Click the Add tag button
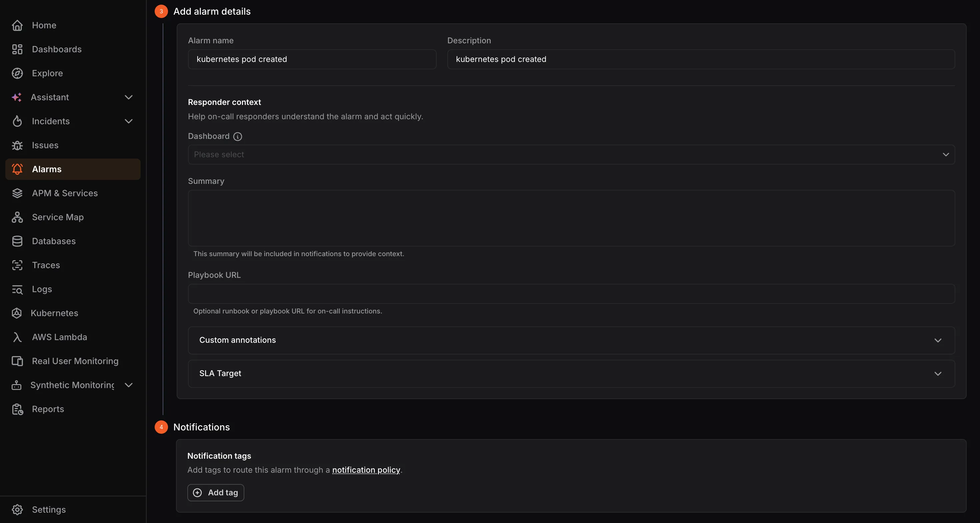The height and width of the screenshot is (523, 980). [x=215, y=493]
